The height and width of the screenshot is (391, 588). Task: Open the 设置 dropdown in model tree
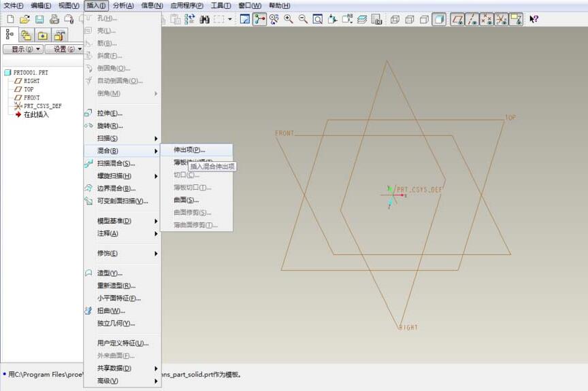[x=63, y=49]
